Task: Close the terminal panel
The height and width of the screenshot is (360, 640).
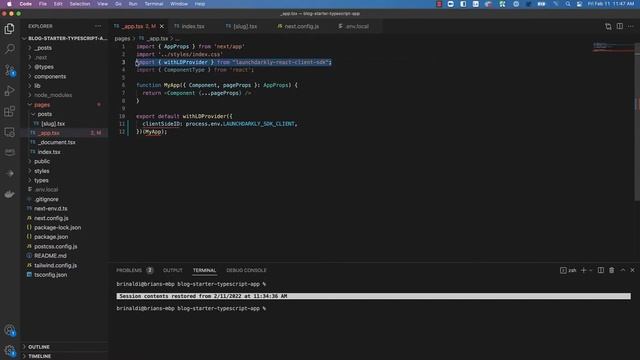Action: pyautogui.click(x=632, y=270)
